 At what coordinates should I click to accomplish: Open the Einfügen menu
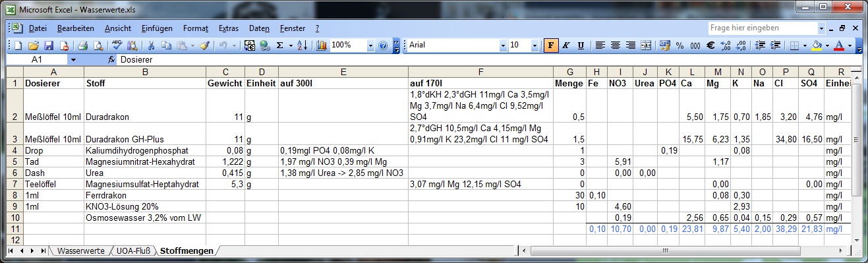pos(157,28)
